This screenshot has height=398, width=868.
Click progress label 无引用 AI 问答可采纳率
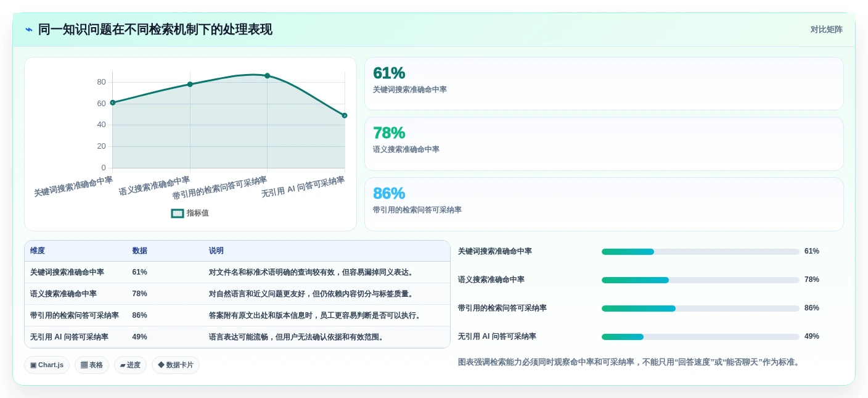coord(497,336)
